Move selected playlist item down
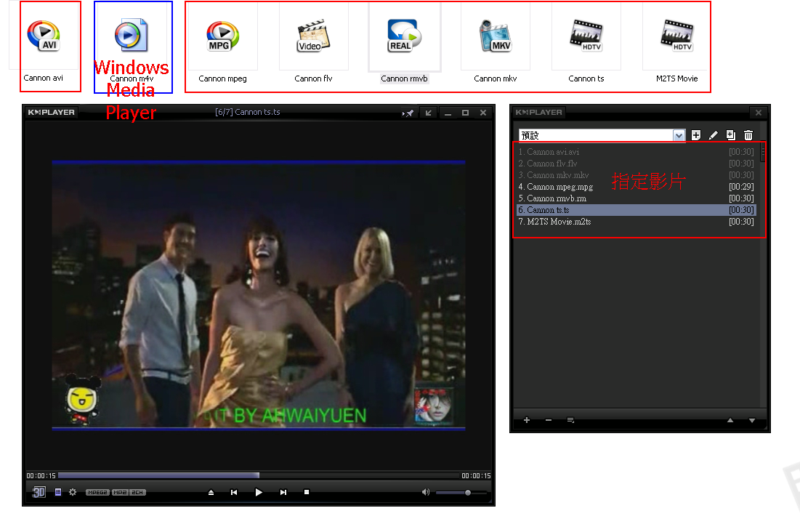The height and width of the screenshot is (532, 800). pyautogui.click(x=751, y=420)
